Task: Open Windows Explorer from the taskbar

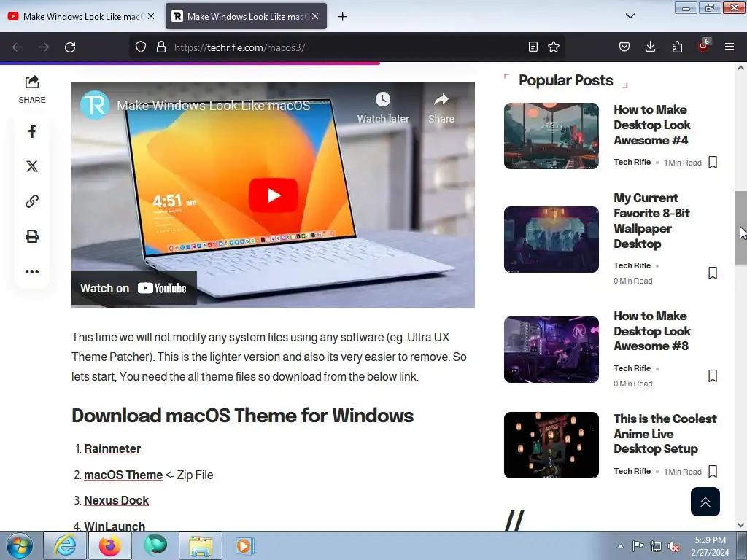Action: 201,545
